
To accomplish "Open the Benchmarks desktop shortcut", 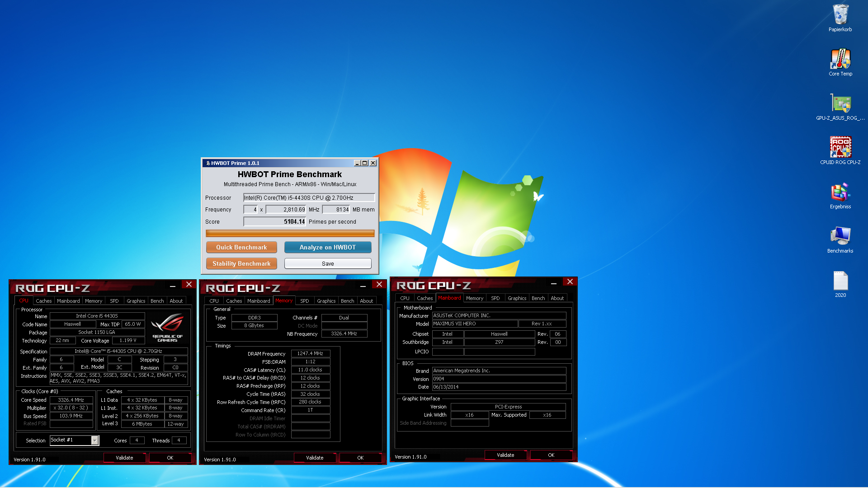I will (x=840, y=239).
